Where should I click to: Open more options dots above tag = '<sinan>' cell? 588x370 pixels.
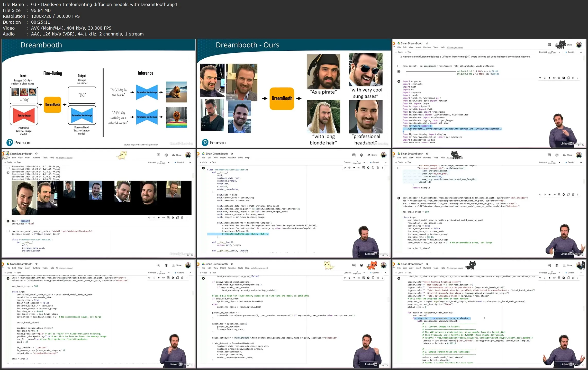187,218
